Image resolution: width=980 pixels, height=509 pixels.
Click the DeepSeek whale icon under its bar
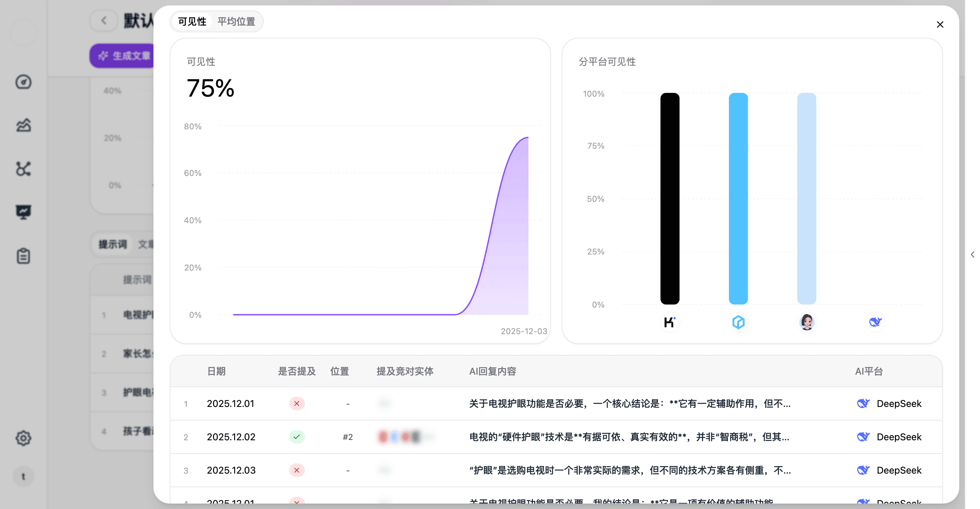click(x=875, y=322)
